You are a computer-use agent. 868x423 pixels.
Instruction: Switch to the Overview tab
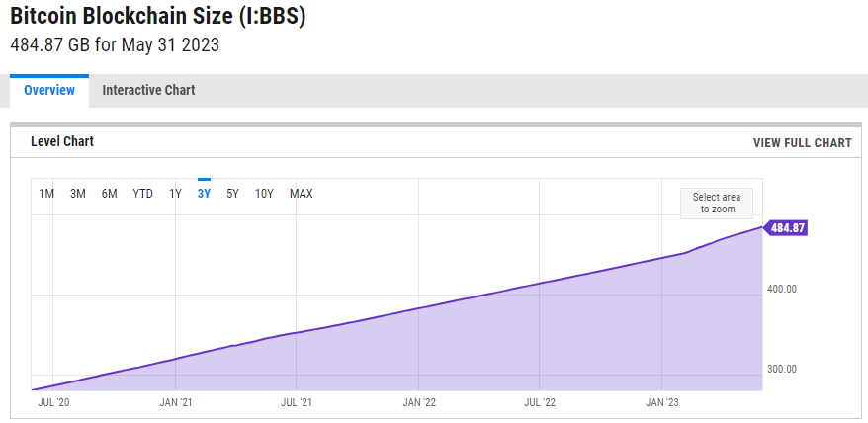49,90
